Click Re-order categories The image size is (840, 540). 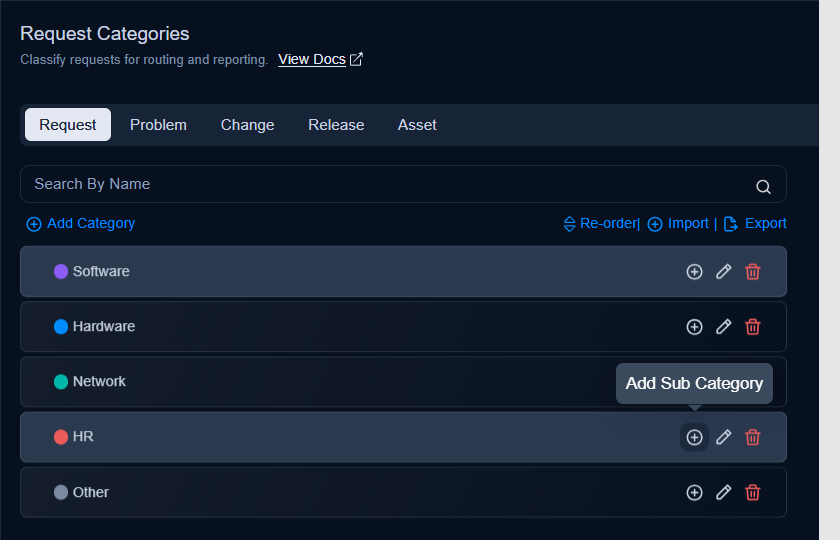point(601,223)
